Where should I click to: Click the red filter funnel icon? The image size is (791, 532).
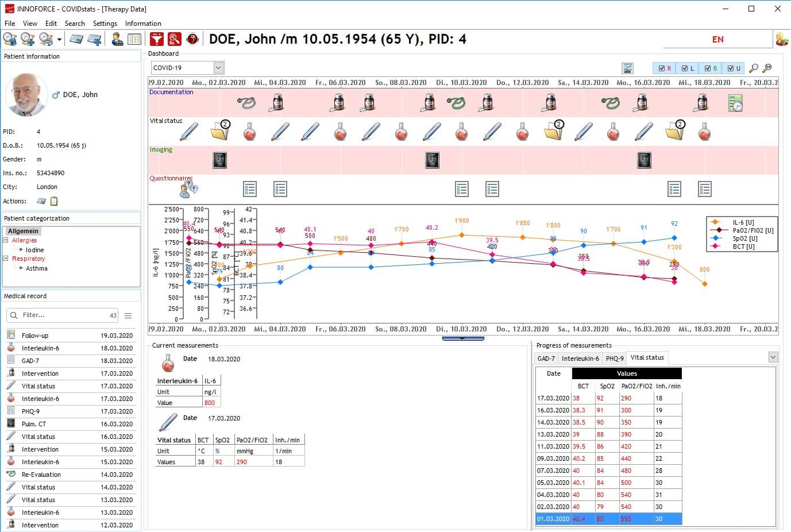point(156,39)
